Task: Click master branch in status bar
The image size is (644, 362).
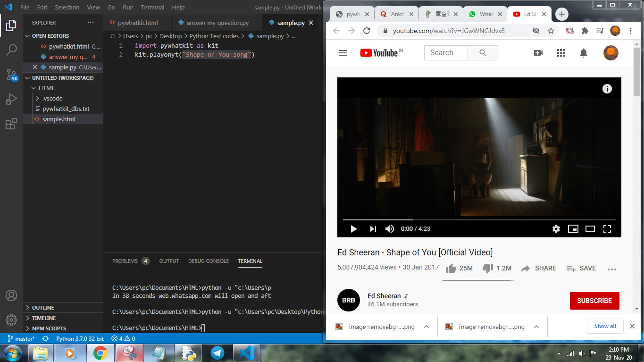Action: click(21, 338)
